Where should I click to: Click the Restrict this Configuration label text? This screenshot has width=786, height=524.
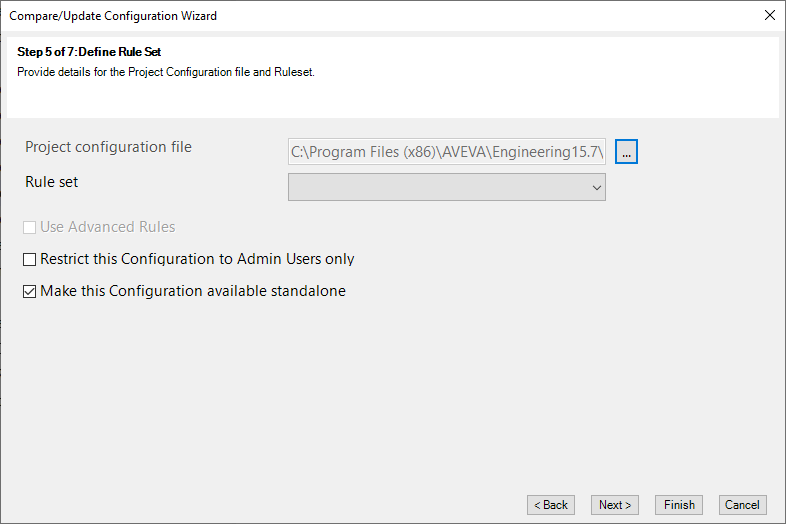[197, 259]
